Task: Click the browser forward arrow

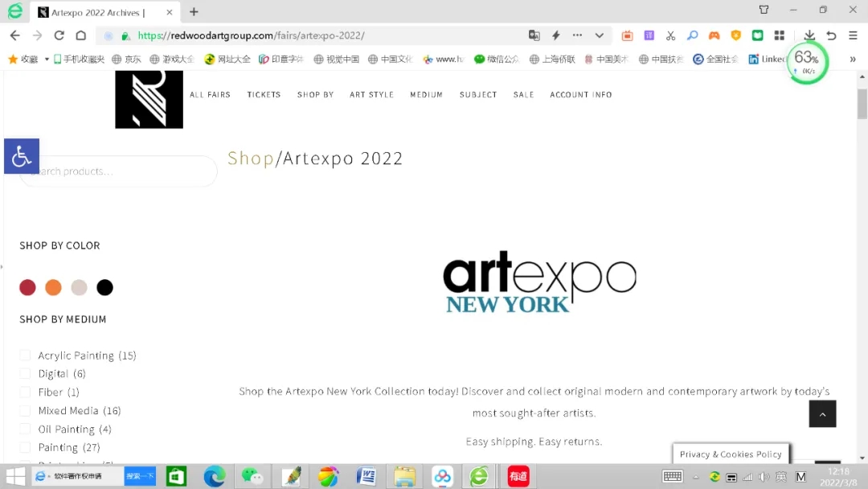Action: [x=37, y=35]
